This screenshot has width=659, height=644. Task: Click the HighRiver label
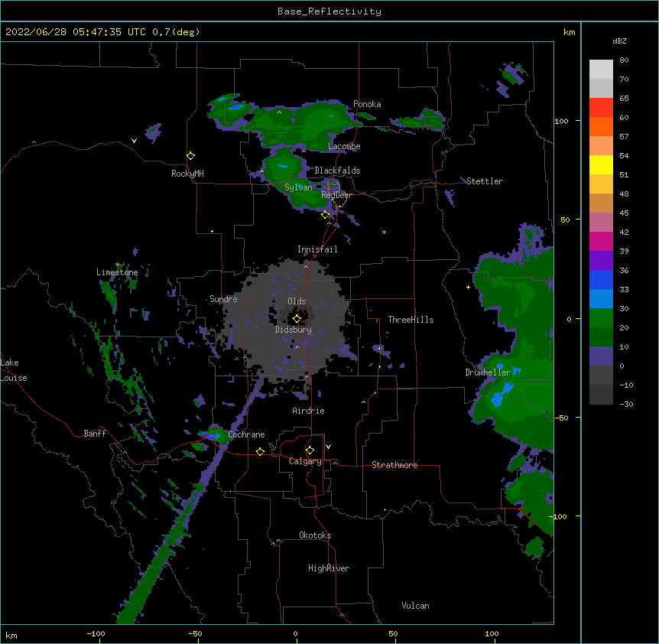329,568
